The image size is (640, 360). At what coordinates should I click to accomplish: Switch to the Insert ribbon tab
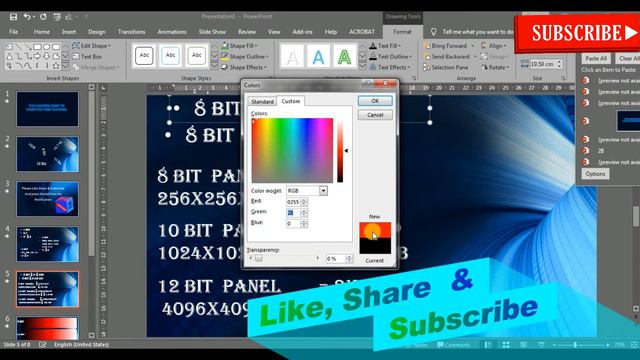pos(69,32)
